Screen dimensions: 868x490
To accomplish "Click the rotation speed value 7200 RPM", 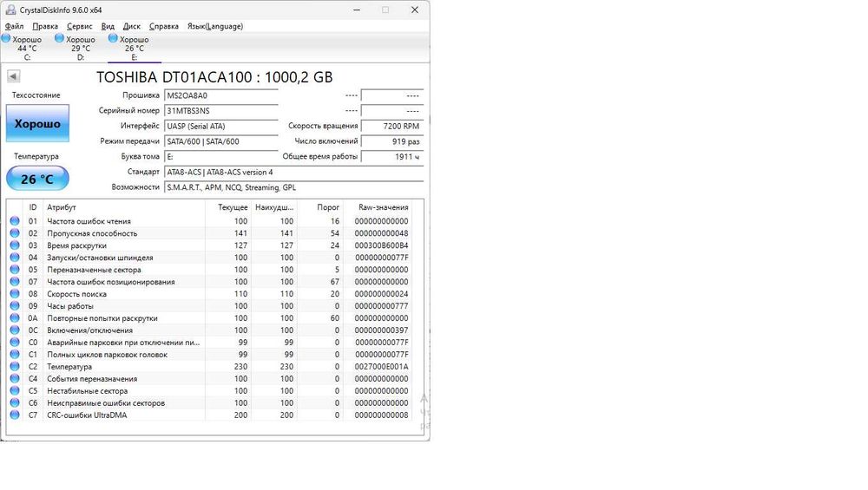I will (392, 126).
